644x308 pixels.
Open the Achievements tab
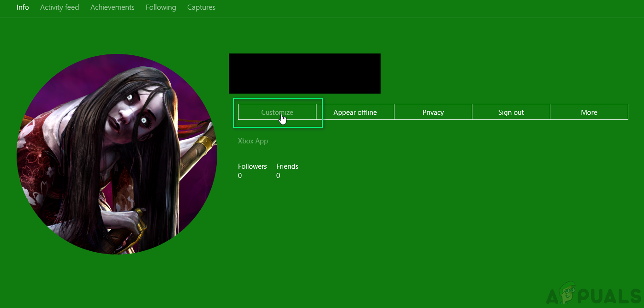point(113,7)
